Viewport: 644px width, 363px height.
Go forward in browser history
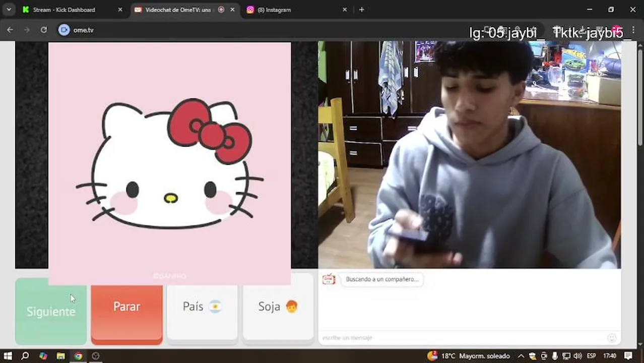click(x=27, y=30)
